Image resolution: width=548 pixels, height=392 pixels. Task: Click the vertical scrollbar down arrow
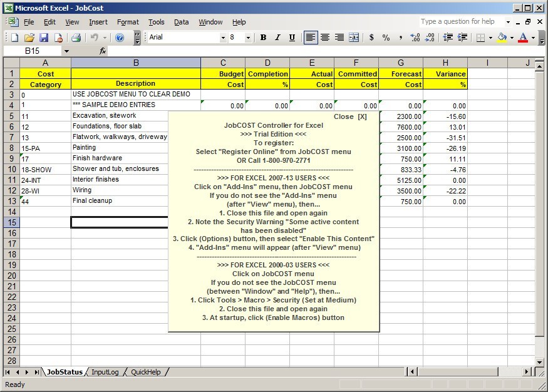coord(540,363)
